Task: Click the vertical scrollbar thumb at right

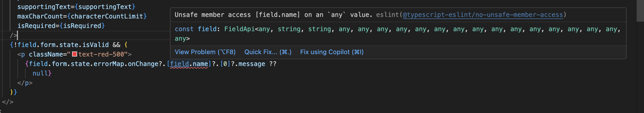Action: 640,11
